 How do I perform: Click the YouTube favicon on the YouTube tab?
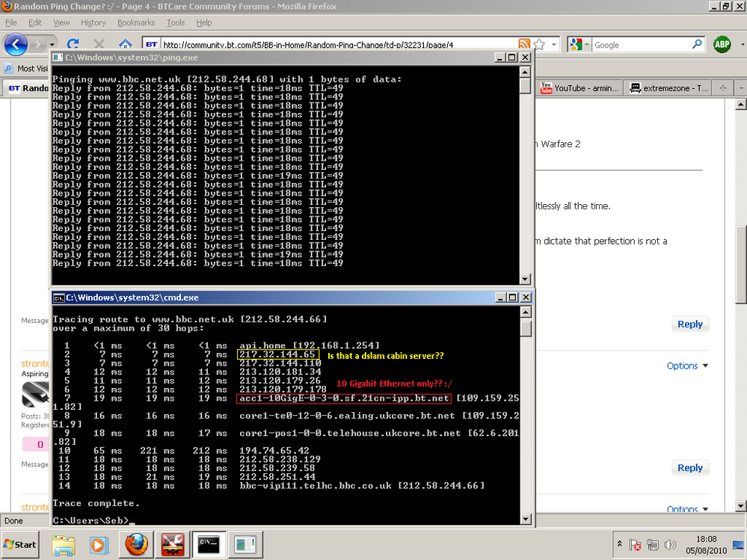tap(545, 88)
